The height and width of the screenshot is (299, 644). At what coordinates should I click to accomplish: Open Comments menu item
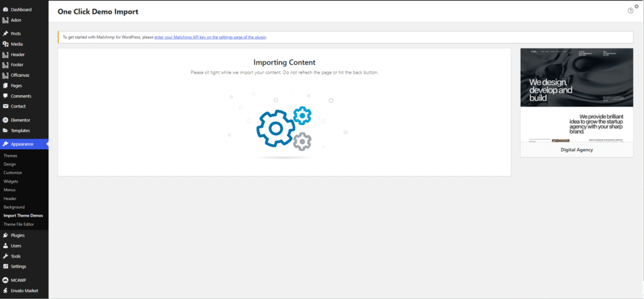[21, 96]
